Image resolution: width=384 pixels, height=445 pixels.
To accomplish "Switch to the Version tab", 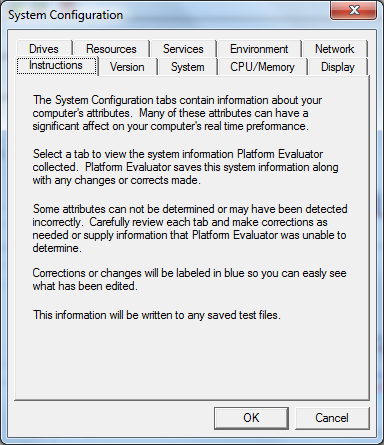I will 127,67.
